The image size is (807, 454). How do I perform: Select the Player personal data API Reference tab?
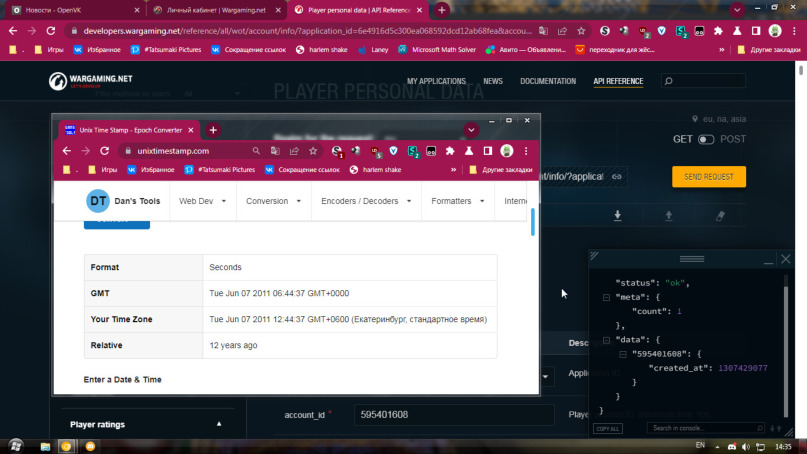click(359, 10)
